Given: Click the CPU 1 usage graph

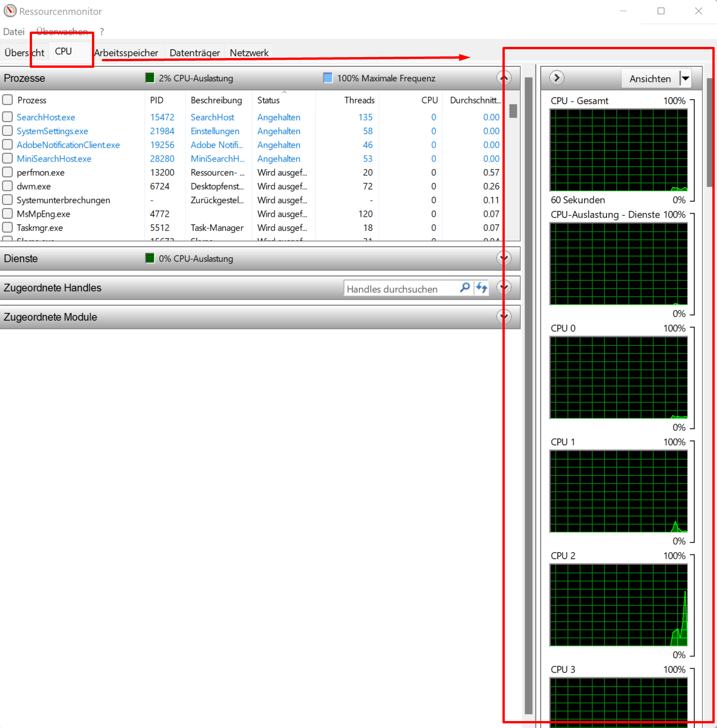Looking at the screenshot, I should pos(619,491).
